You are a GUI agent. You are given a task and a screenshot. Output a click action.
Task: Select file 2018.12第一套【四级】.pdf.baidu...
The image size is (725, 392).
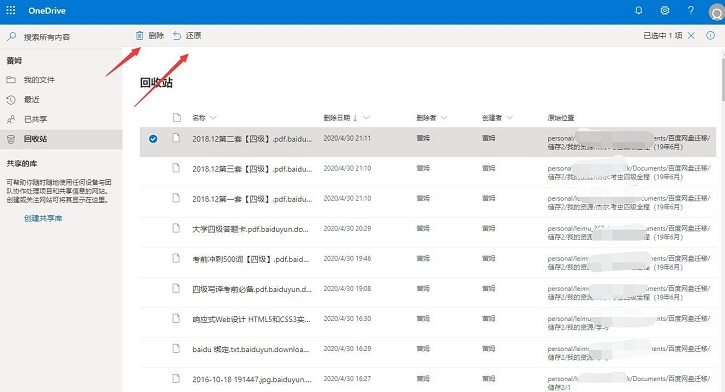(252, 199)
